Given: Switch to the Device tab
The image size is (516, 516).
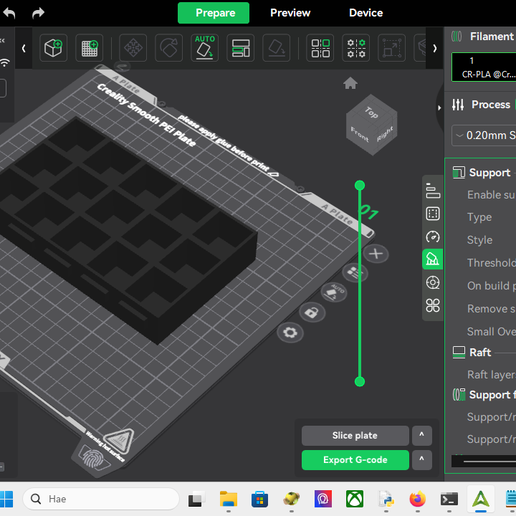Looking at the screenshot, I should coord(366,13).
